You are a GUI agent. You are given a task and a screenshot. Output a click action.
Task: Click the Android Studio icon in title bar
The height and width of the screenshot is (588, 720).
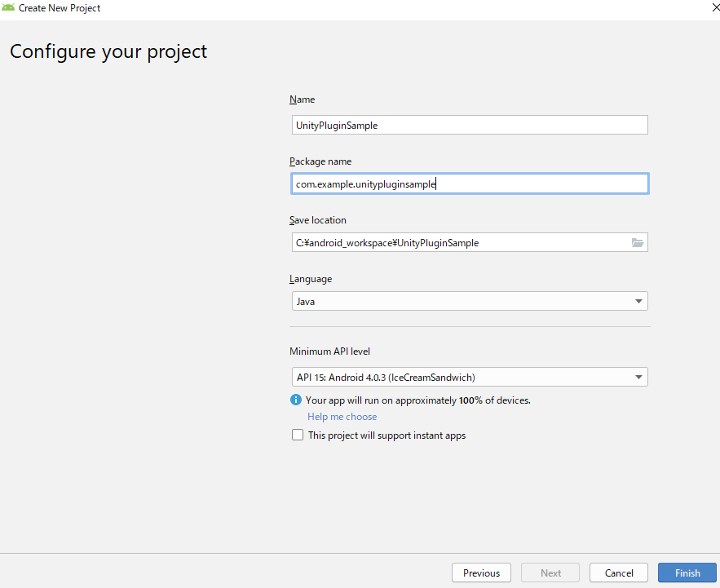[8, 7]
